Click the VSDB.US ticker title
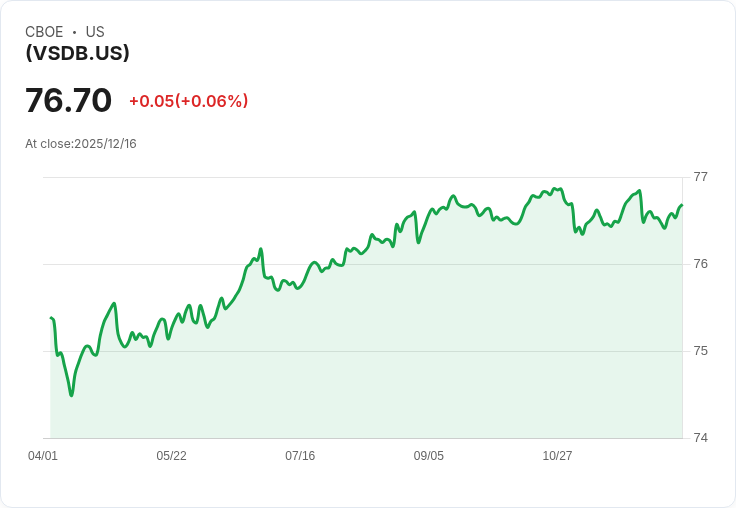This screenshot has height=508, width=736. coord(77,53)
